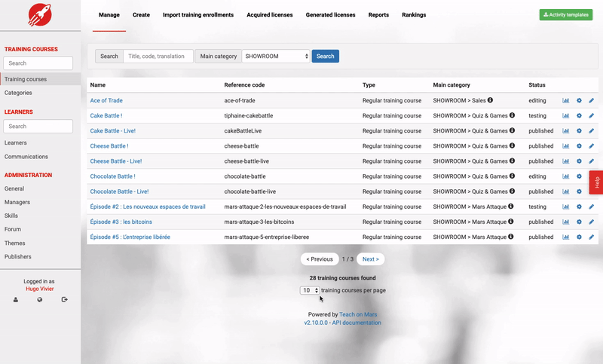This screenshot has height=364, width=603.
Task: Switch to the Manage tab
Action: pyautogui.click(x=109, y=15)
